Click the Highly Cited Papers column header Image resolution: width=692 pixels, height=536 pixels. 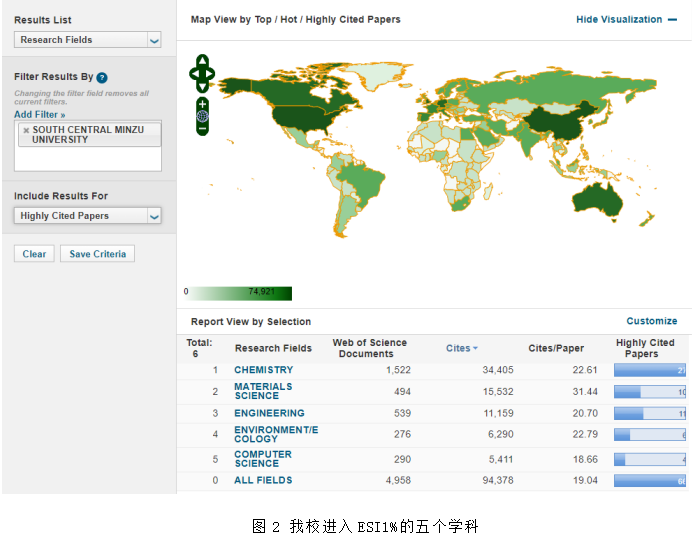click(645, 348)
